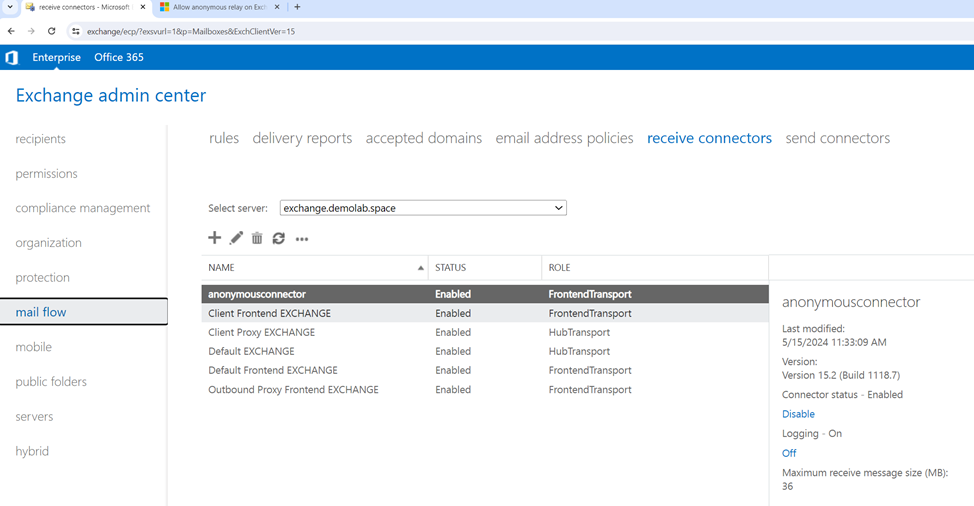The width and height of the screenshot is (974, 506).
Task: Select the Default Frontend EXCHANGE connector row
Action: tap(273, 370)
